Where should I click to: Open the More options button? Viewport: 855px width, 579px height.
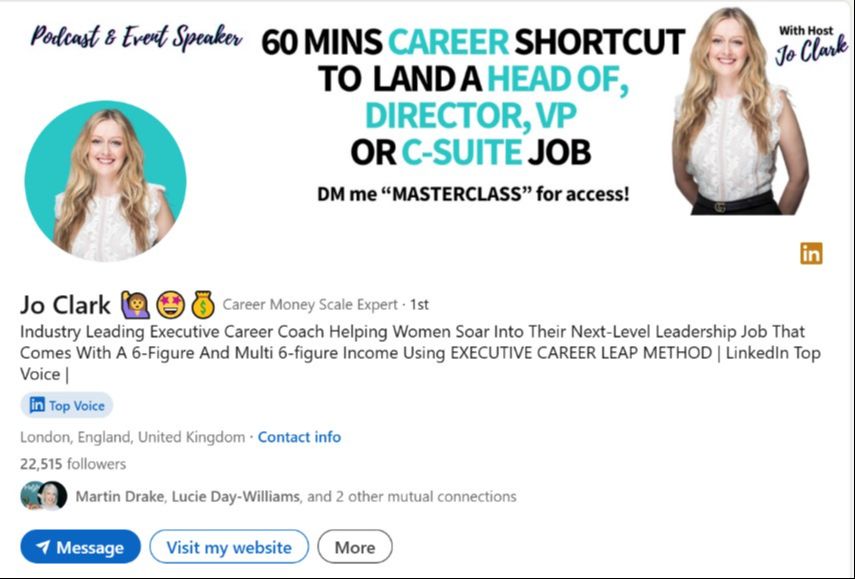click(355, 547)
